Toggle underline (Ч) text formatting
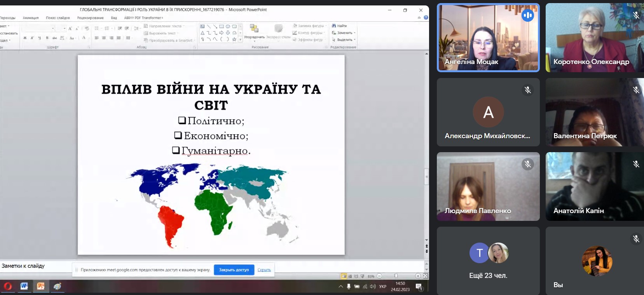The width and height of the screenshot is (644, 295). click(39, 38)
